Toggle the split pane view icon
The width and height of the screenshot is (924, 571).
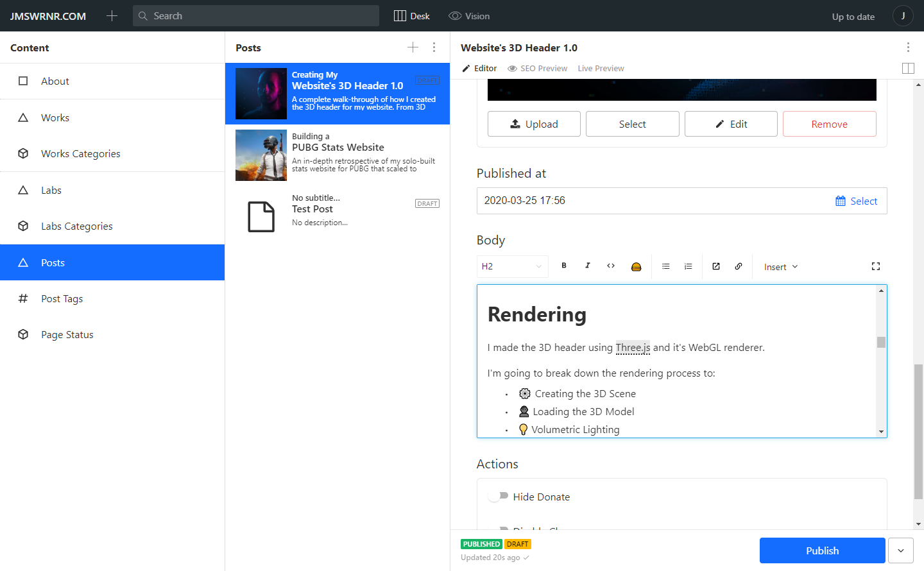pos(908,68)
